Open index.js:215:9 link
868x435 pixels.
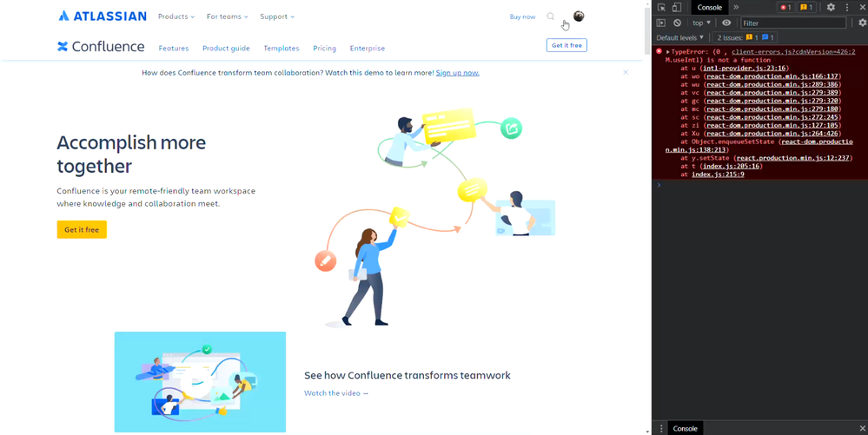pyautogui.click(x=718, y=175)
